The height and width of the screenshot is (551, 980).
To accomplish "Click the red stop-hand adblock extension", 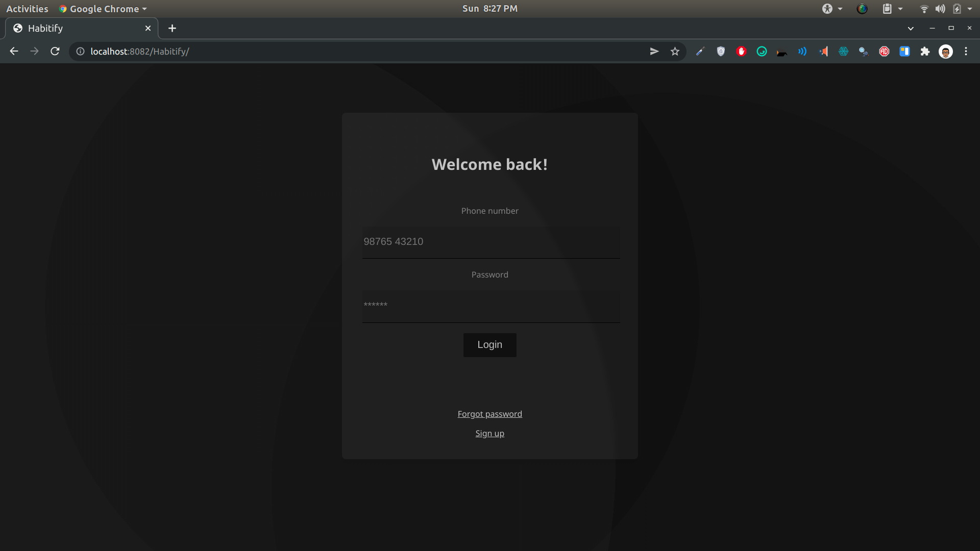I will pyautogui.click(x=741, y=52).
